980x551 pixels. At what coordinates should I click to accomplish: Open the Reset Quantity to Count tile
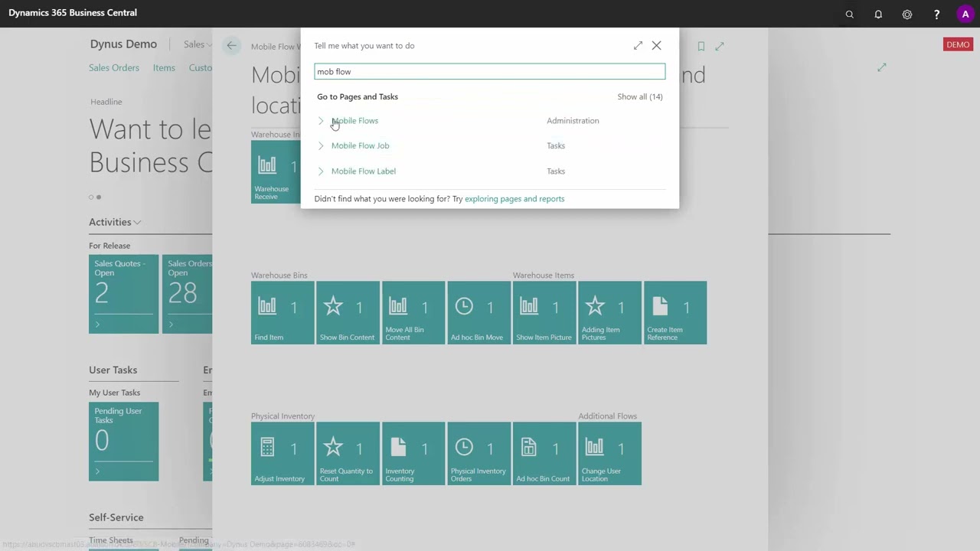[348, 453]
